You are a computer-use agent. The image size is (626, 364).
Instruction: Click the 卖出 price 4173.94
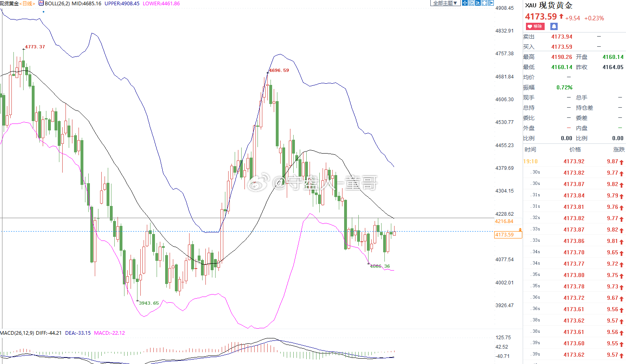[562, 37]
